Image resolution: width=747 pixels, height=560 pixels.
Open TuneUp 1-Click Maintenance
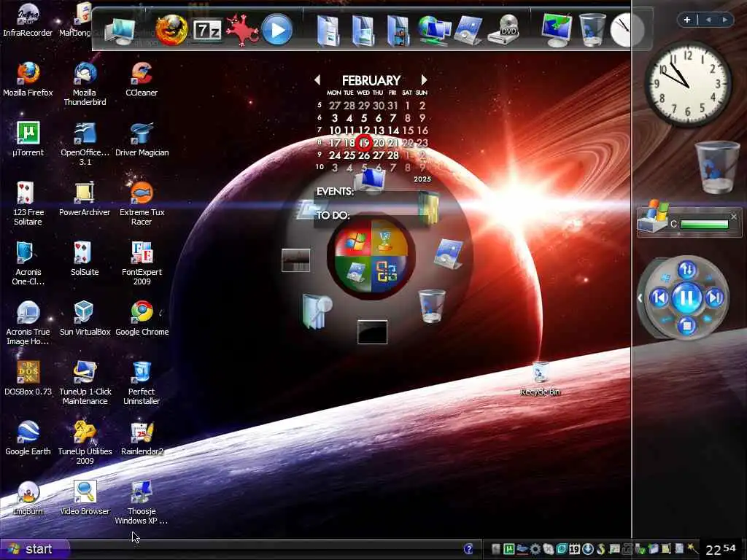[85, 383]
